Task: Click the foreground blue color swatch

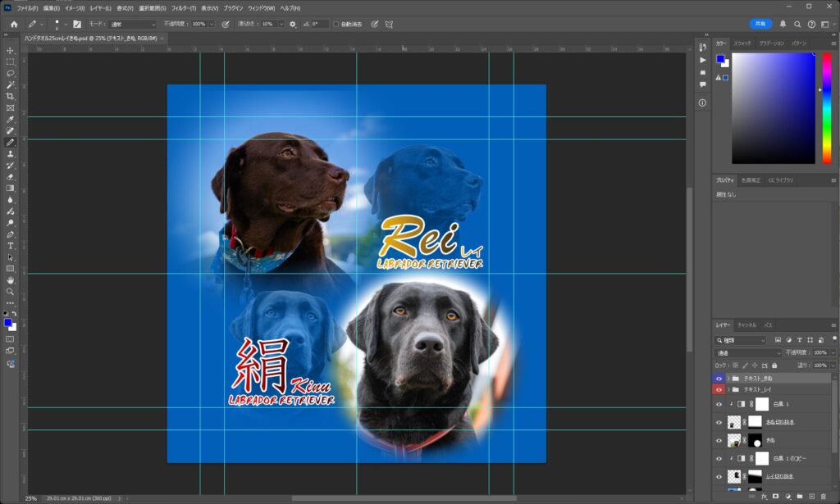Action: pos(8,323)
